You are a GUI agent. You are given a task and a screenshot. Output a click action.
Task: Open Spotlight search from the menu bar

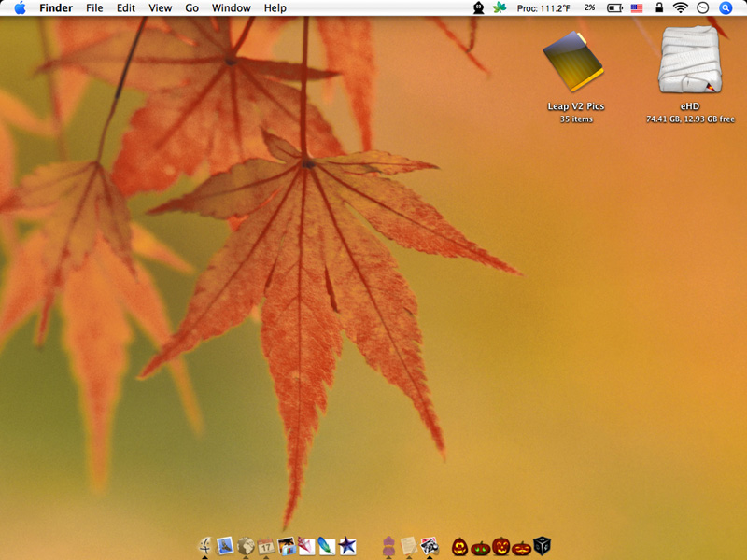(725, 8)
